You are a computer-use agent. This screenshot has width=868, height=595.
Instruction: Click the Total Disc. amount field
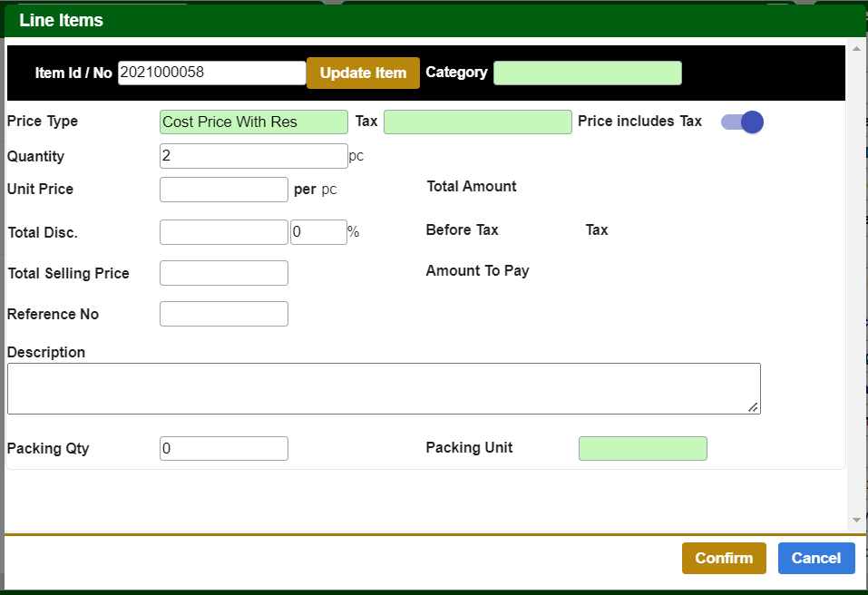pyautogui.click(x=223, y=232)
